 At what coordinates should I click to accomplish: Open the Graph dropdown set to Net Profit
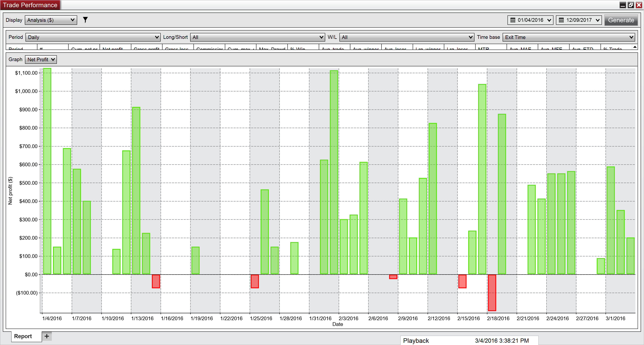point(41,59)
